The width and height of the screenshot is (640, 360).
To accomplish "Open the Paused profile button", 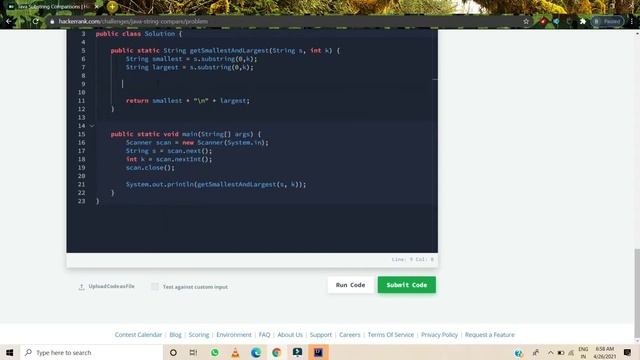I will coord(607,21).
